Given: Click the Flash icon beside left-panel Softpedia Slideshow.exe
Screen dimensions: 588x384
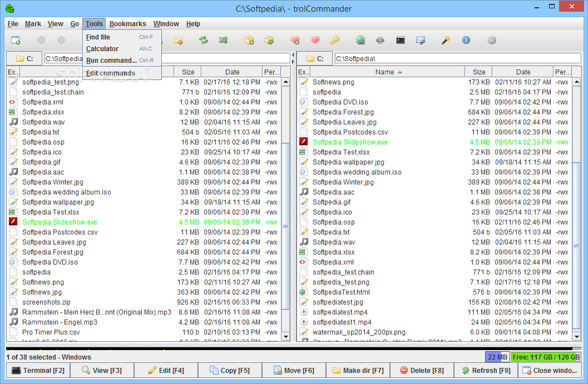Looking at the screenshot, I should click(x=13, y=221).
